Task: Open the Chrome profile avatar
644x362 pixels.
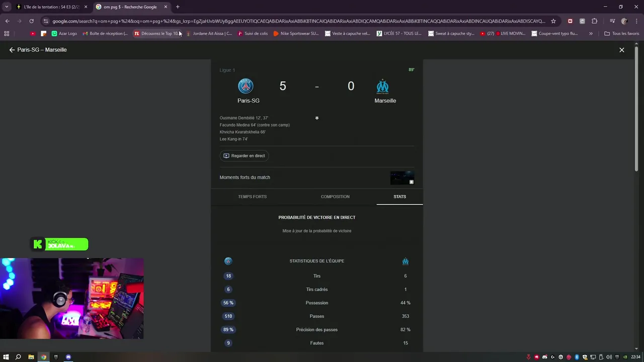Action: pyautogui.click(x=624, y=21)
